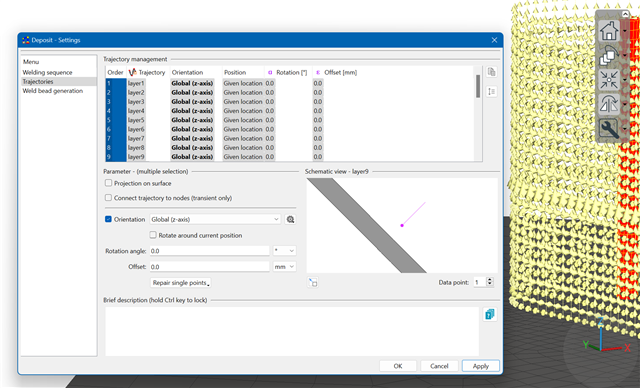Select Trajectories in menu
Image resolution: width=640 pixels, height=388 pixels.
tap(59, 82)
